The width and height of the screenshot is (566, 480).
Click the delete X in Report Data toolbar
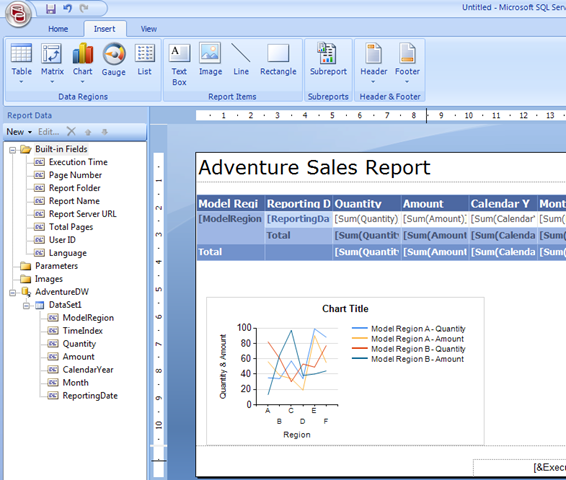point(71,131)
